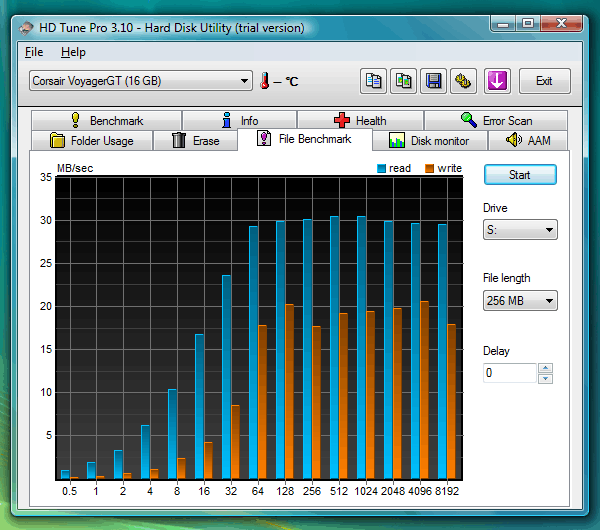
Task: Minimize the HD Tune Pro window
Action: coord(503,24)
